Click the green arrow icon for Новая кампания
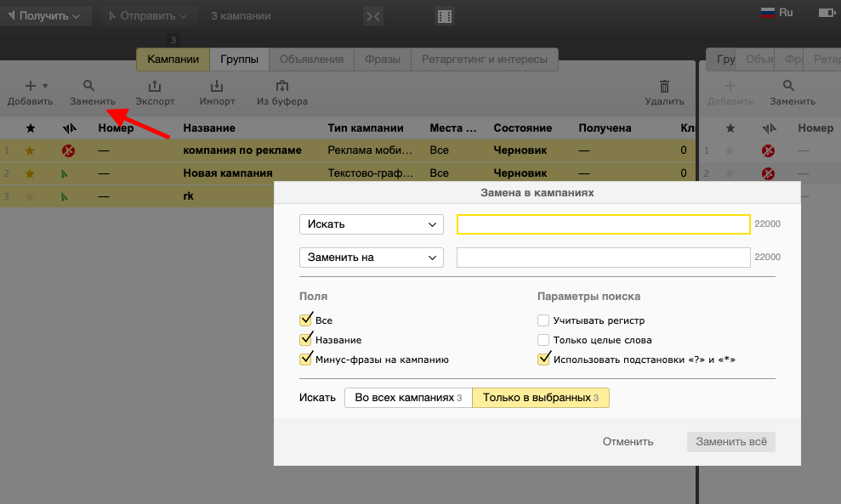 tap(65, 173)
